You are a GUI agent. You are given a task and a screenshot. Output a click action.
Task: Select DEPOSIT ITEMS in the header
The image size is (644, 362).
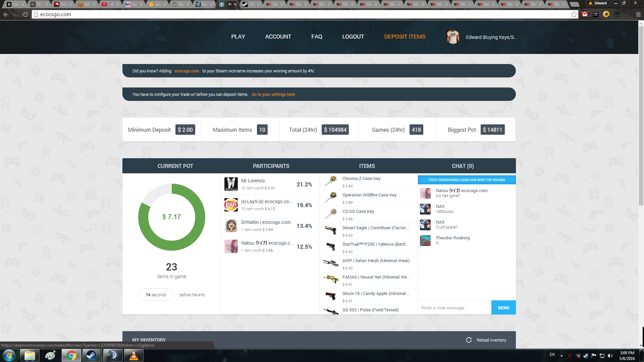tap(405, 37)
